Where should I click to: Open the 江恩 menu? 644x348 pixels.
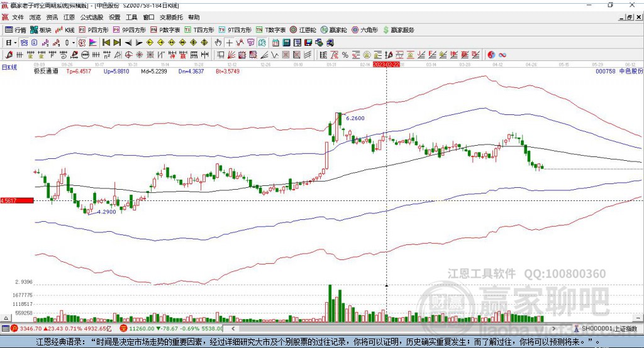coord(69,17)
